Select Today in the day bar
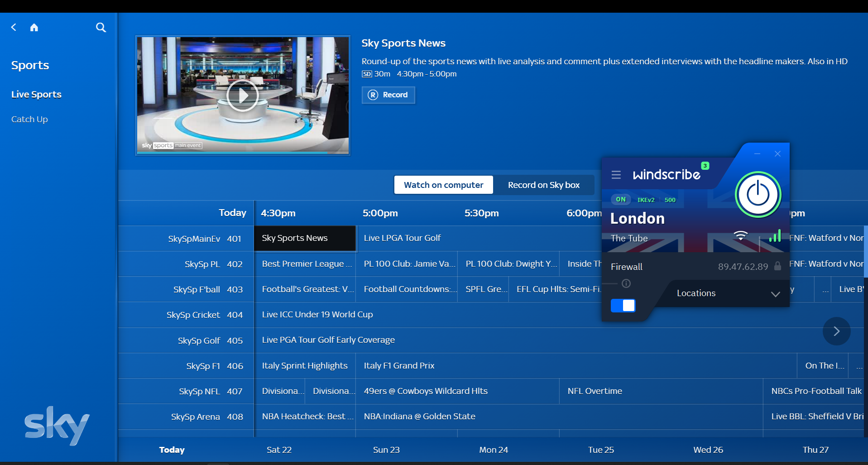868x465 pixels. click(172, 450)
